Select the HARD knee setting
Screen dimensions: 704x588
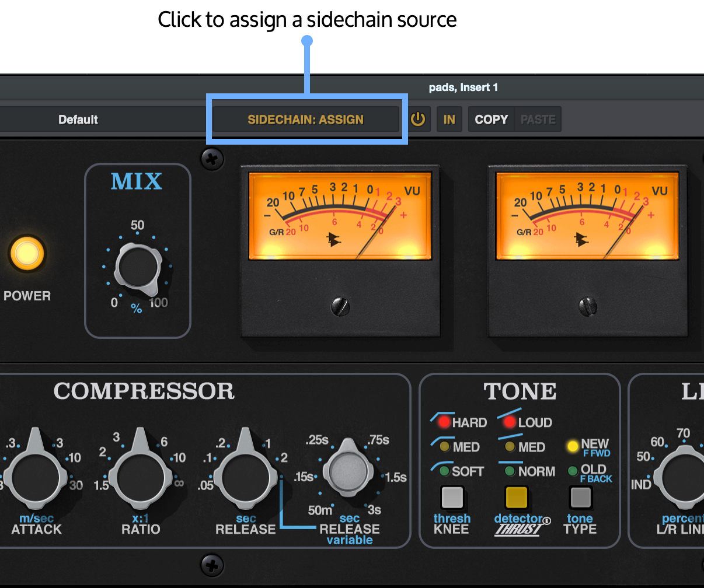point(444,422)
